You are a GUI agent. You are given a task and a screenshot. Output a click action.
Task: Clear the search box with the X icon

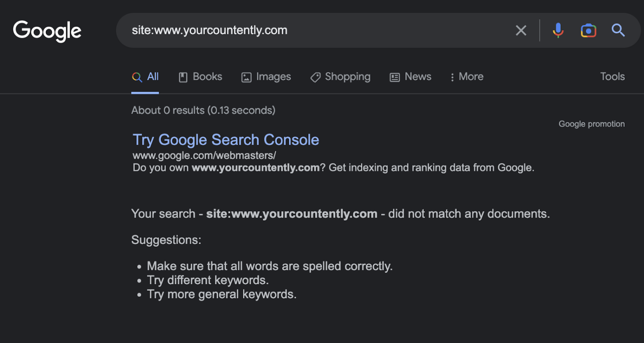coord(521,30)
